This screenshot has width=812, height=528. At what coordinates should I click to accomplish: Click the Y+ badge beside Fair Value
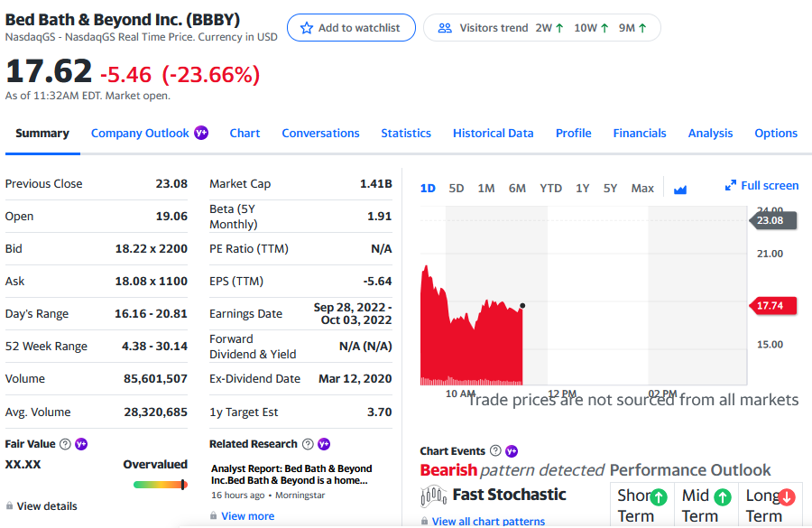81,444
